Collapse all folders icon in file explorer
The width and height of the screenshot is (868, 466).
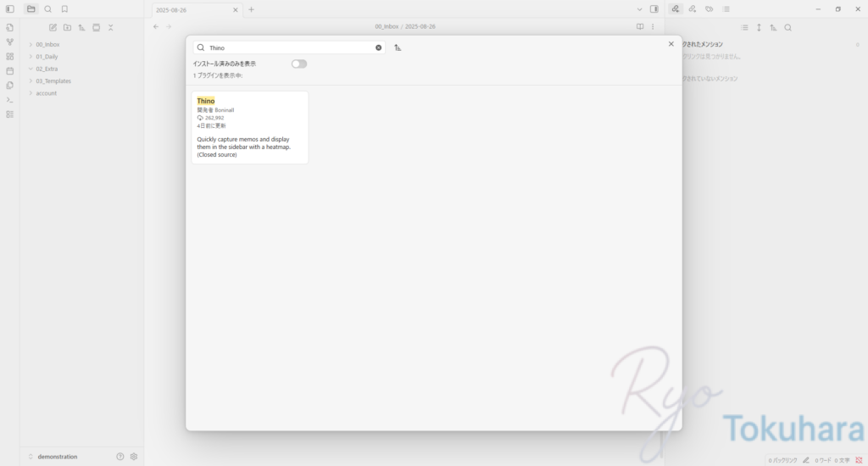pyautogui.click(x=110, y=27)
